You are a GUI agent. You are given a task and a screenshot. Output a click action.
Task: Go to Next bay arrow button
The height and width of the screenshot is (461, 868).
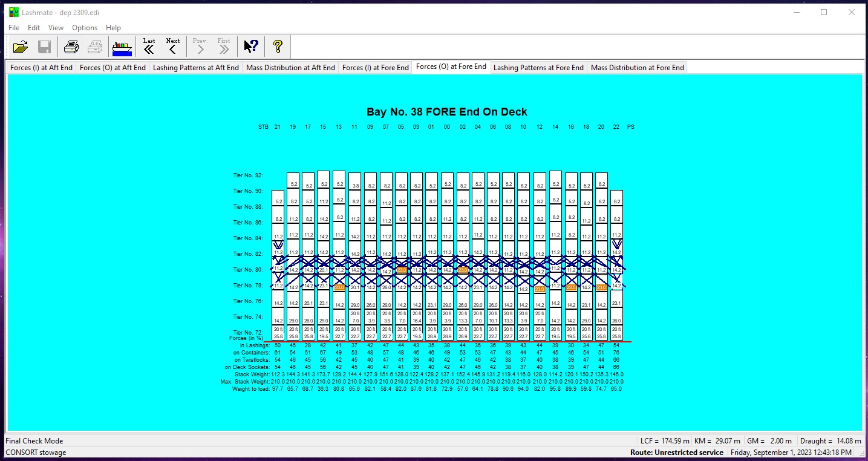click(x=173, y=47)
